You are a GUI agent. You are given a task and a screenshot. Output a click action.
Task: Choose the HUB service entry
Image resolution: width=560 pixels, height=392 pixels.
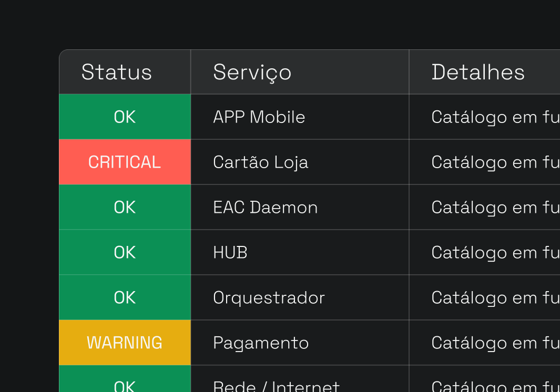pyautogui.click(x=230, y=252)
